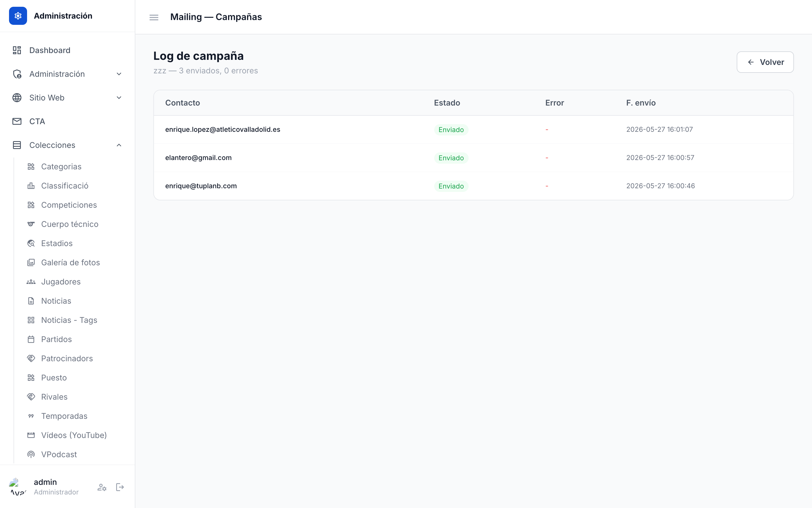Click the F. envío column header
The image size is (812, 508).
[x=641, y=103]
